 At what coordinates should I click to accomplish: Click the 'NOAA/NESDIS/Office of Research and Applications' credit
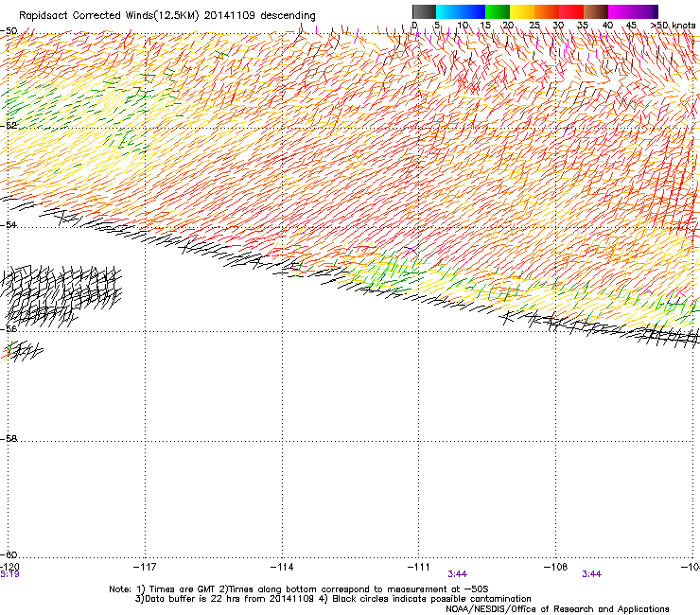557,608
